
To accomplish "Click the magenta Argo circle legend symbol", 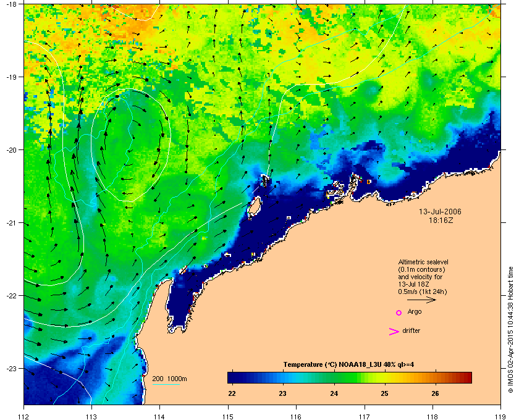I will [399, 313].
